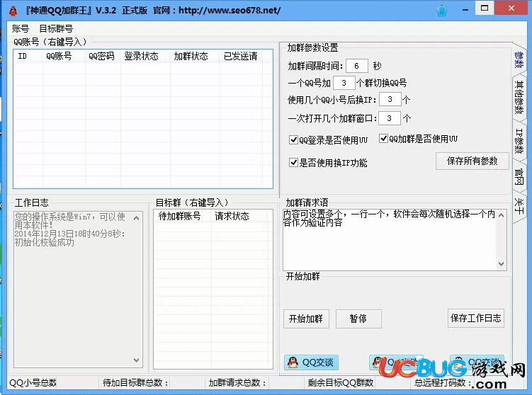Click the 保存所有参数 button
532x395 pixels.
472,161
